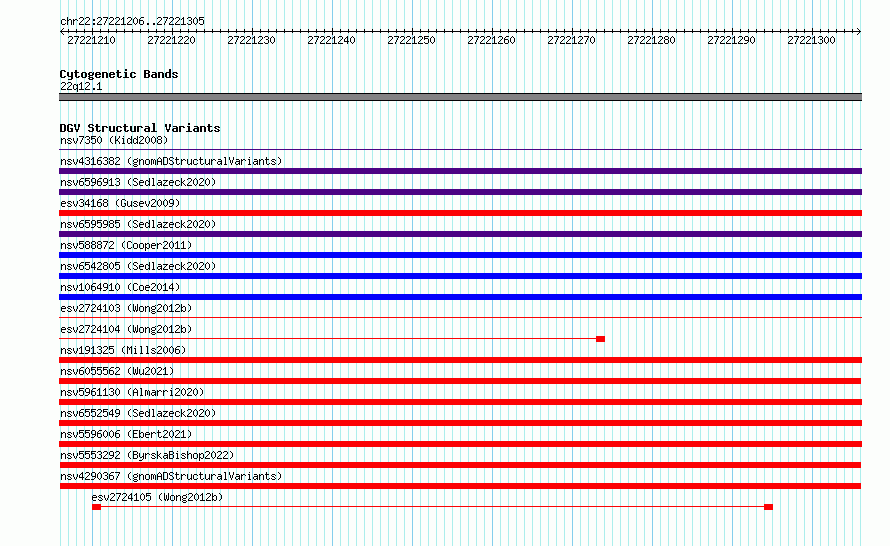
Task: Click red end block of esv2724104 feature
Action: [x=601, y=339]
